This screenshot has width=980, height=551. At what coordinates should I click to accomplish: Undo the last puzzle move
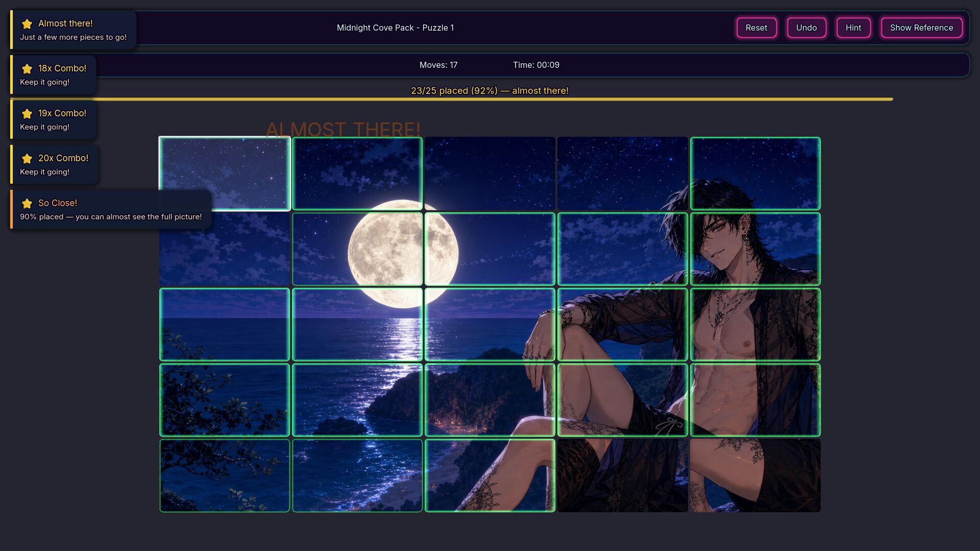[x=806, y=28]
